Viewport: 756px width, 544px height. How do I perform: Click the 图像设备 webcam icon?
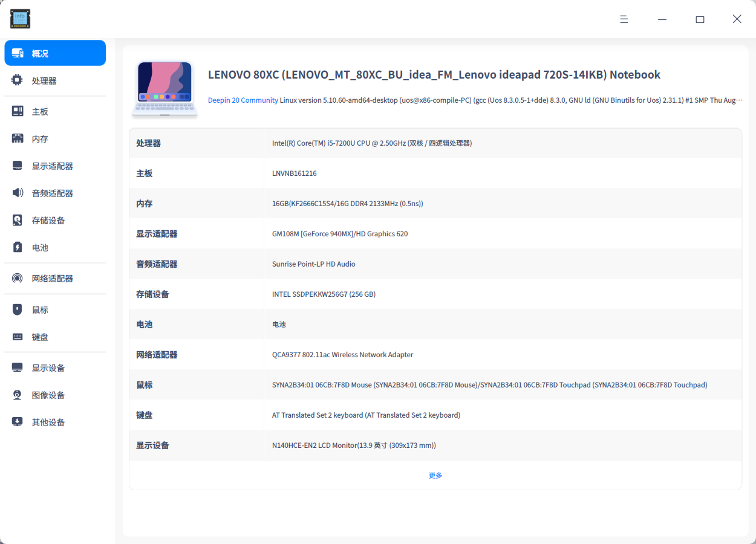(18, 395)
